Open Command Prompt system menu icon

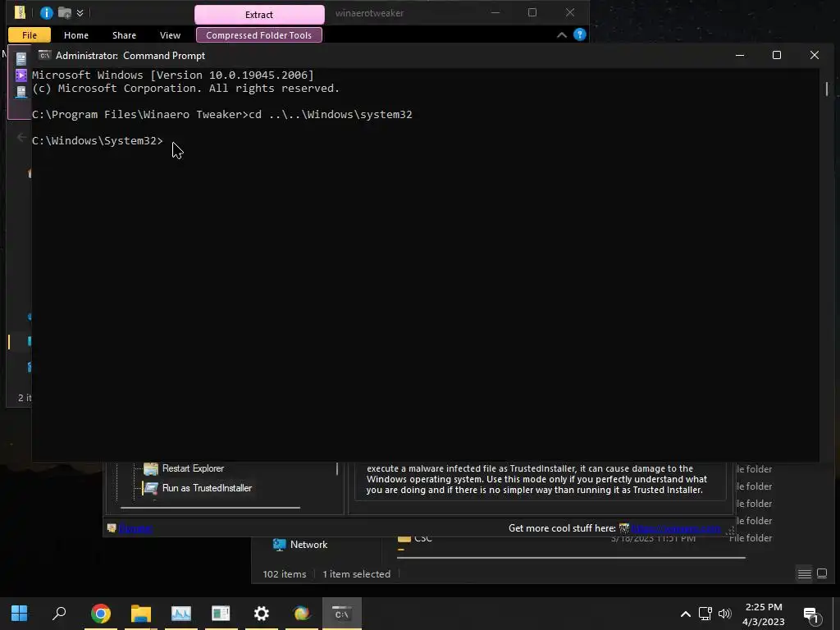(44, 55)
